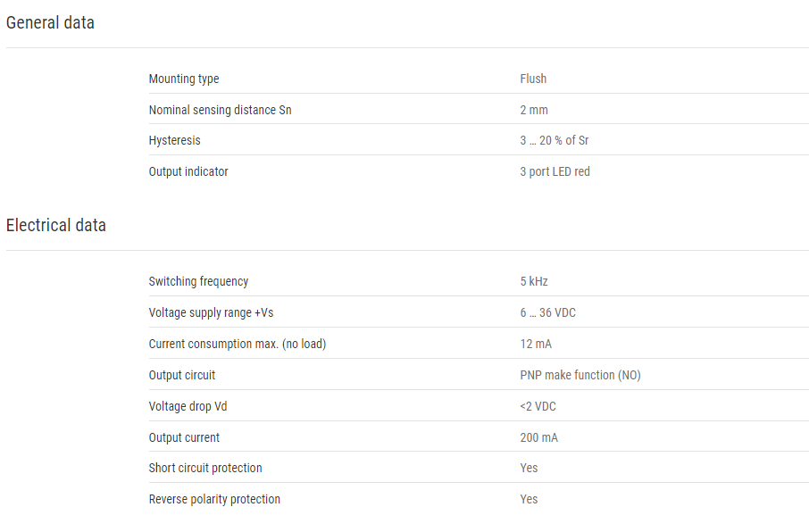Click the General data section heading
809x532 pixels.
pyautogui.click(x=50, y=22)
